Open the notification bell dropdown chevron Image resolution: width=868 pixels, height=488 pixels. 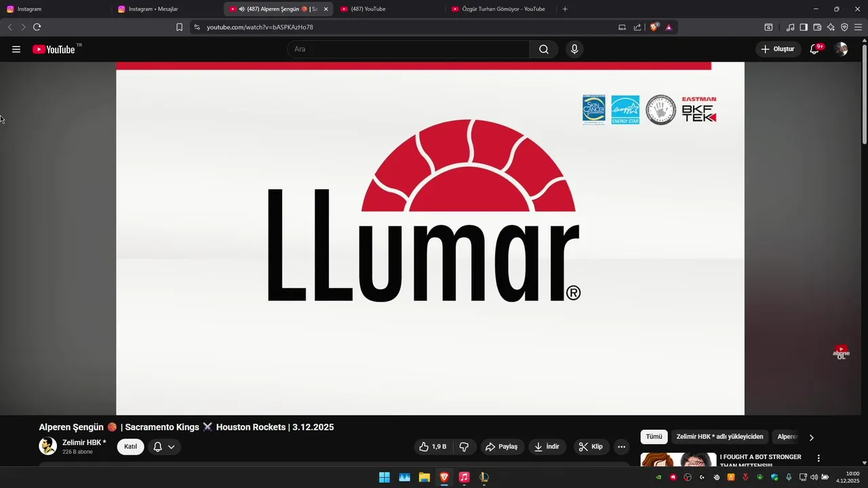[x=172, y=447]
